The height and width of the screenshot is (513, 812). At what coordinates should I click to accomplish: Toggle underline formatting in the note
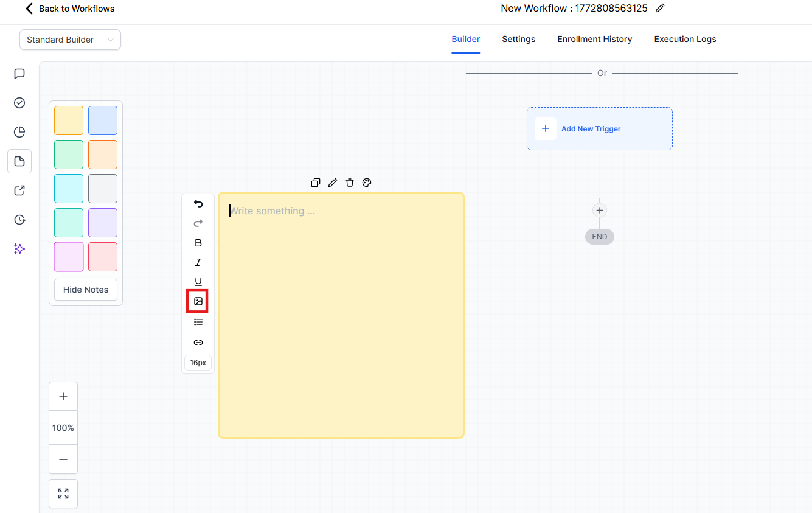[x=198, y=282]
